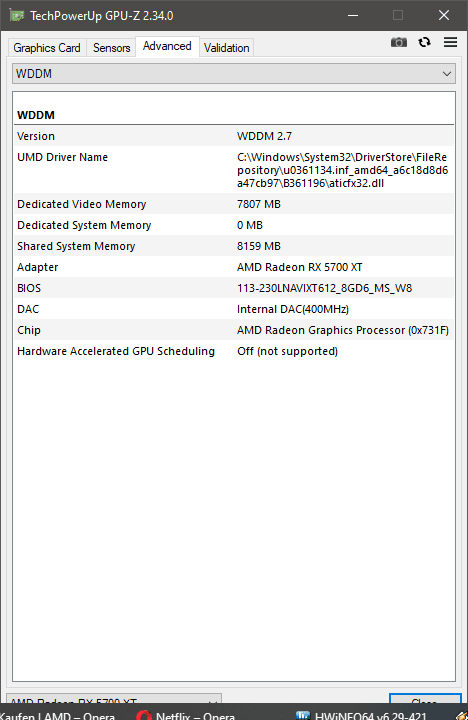This screenshot has width=468, height=720.
Task: Click the Shared System Memory label
Action: pos(76,247)
